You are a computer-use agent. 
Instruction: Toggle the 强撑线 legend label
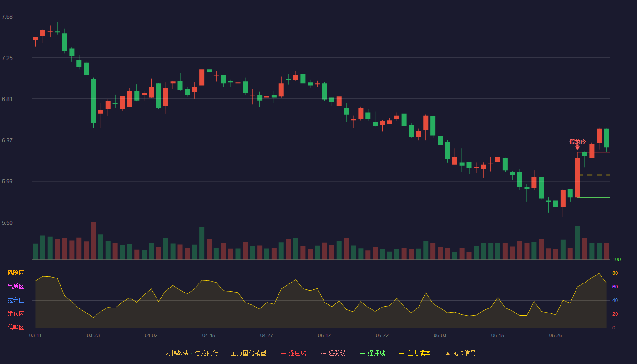point(376,354)
